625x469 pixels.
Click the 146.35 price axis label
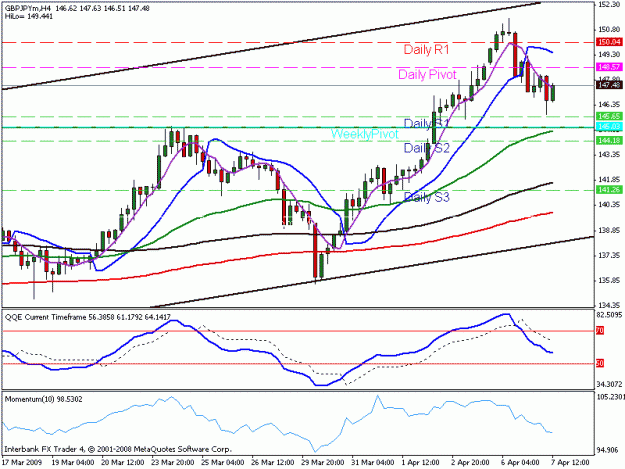609,104
